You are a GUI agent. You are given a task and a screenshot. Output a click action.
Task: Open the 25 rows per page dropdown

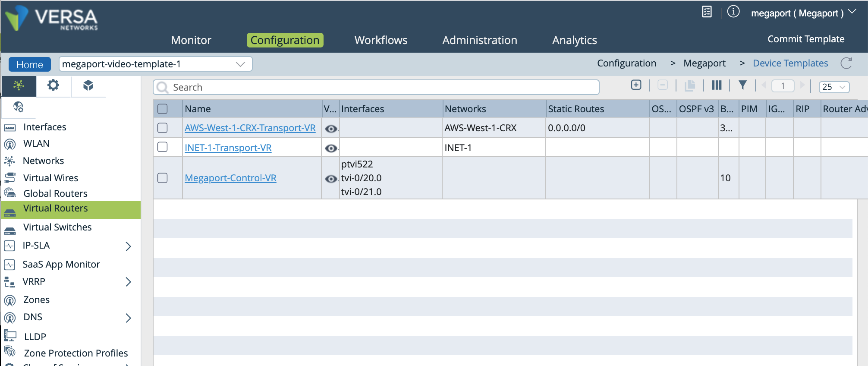pos(834,87)
